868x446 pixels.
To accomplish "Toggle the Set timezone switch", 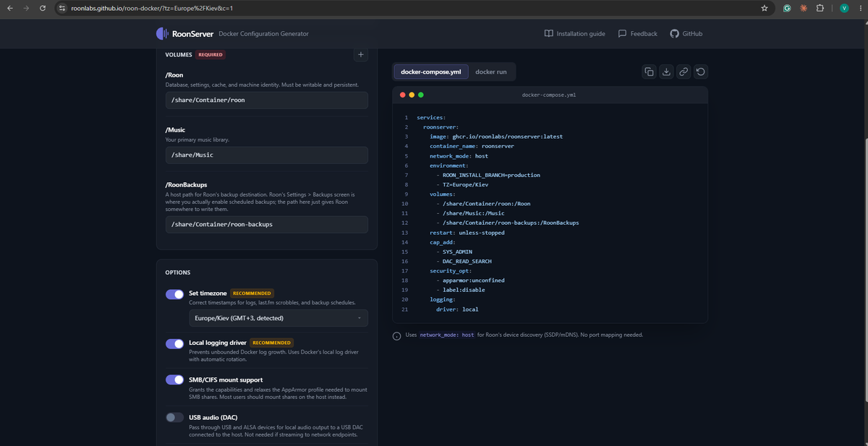I will (x=174, y=294).
